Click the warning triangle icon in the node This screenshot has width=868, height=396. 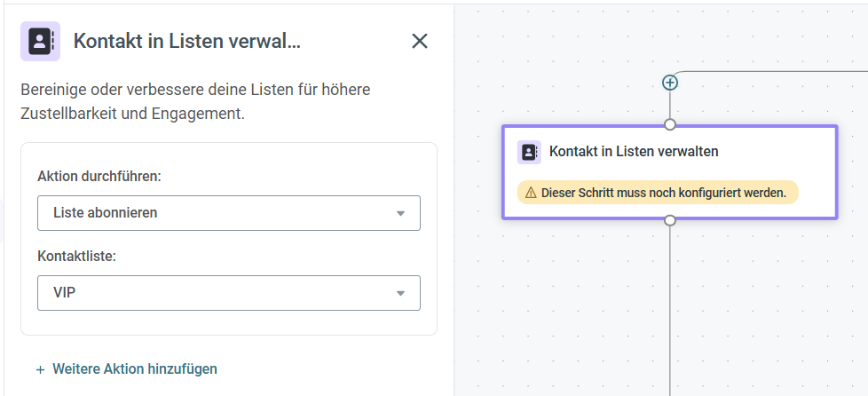click(531, 193)
